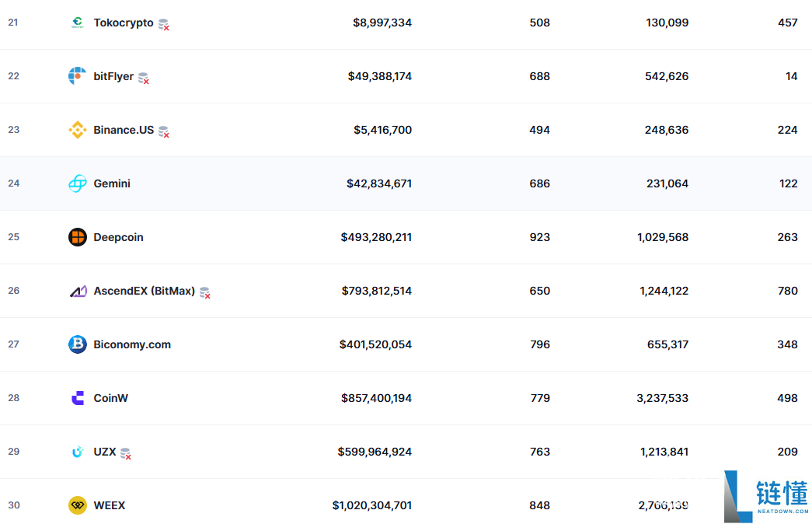This screenshot has width=812, height=524.
Task: Click the Deepcoin exchange logo
Action: 78,237
